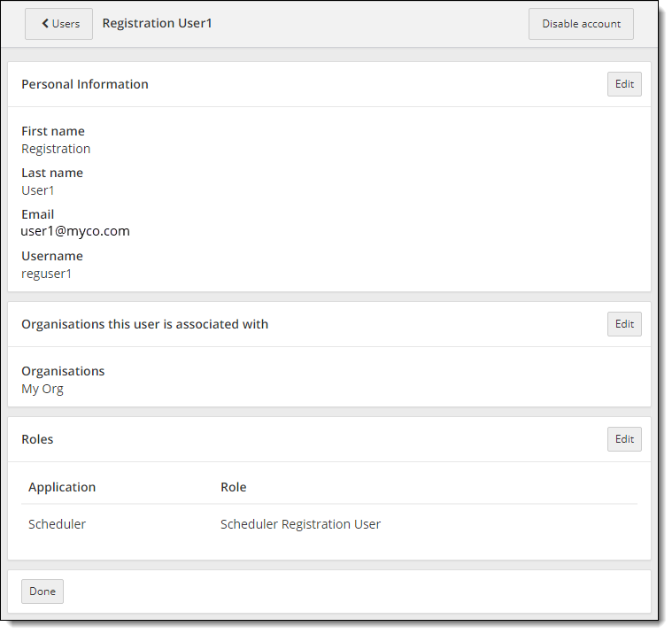This screenshot has width=672, height=634.
Task: Click the Email field label
Action: (38, 214)
